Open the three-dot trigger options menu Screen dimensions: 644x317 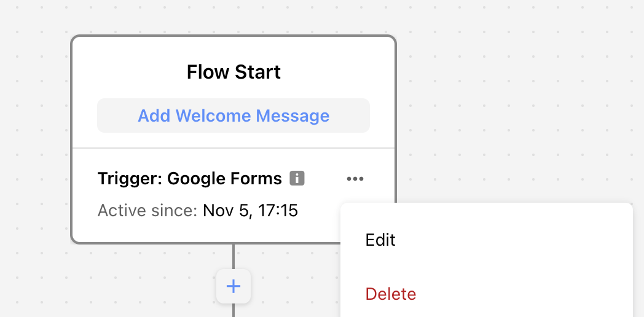(x=355, y=179)
